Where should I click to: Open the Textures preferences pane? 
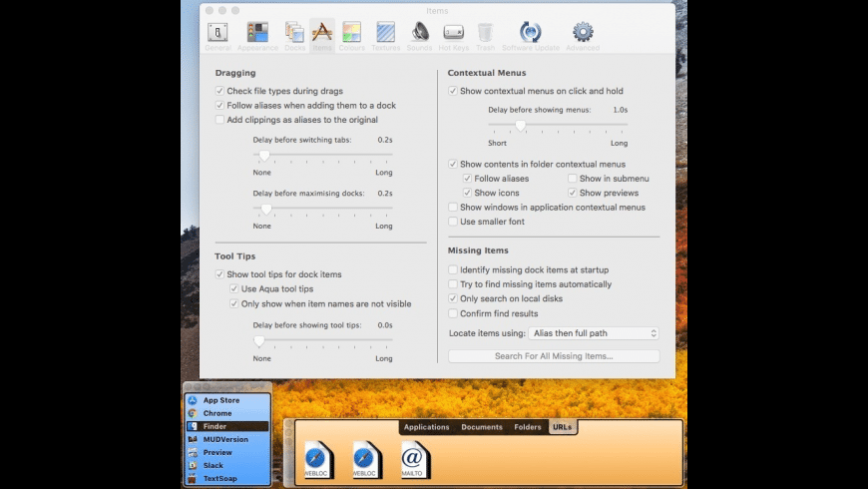click(385, 34)
